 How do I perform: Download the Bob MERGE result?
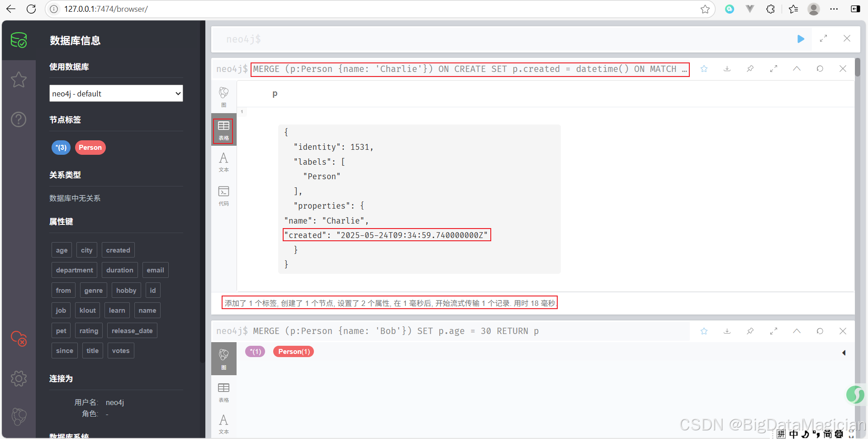tap(727, 331)
